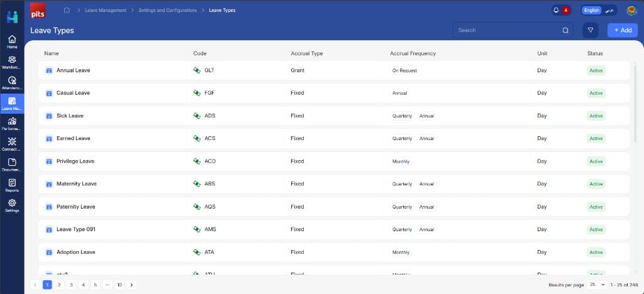Open the filter options button
Viewport: 644px width, 294px height.
590,30
